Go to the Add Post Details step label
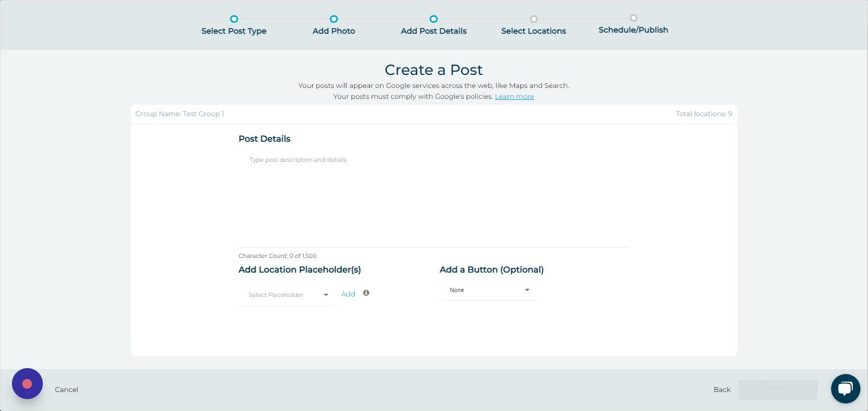868x411 pixels. 433,31
